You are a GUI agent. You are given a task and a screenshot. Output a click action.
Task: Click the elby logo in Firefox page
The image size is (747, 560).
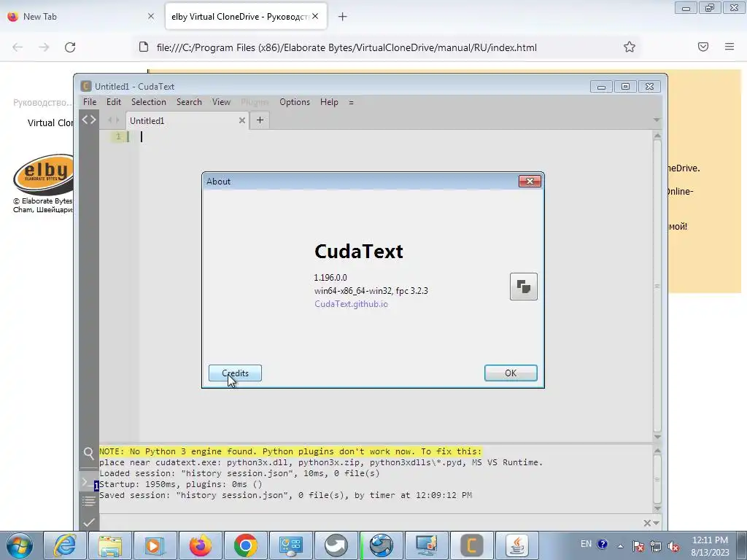(x=43, y=174)
